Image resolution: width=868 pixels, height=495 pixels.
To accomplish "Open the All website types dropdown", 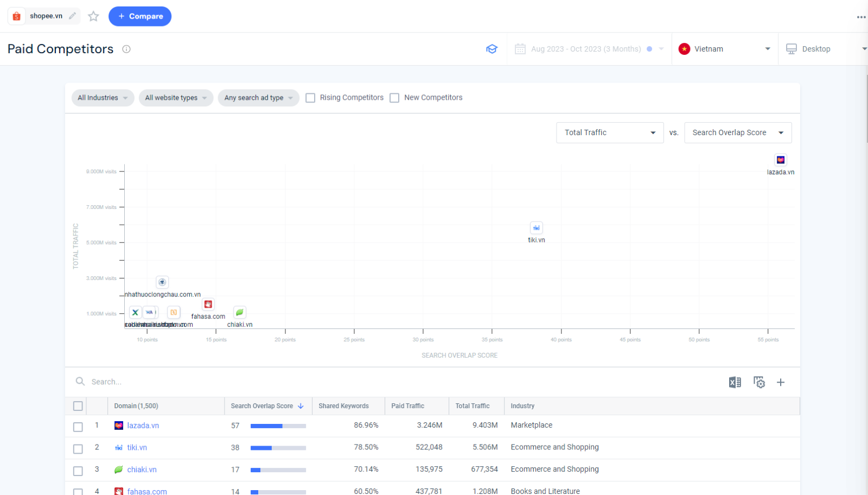I will 176,98.
